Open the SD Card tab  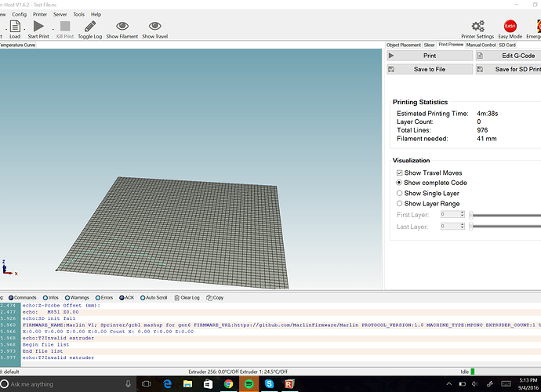[507, 45]
